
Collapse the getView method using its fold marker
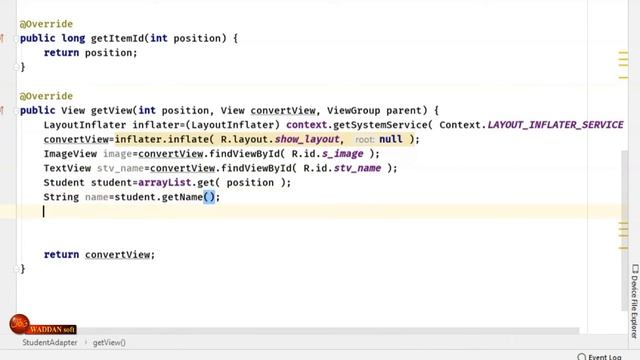[x=16, y=110]
